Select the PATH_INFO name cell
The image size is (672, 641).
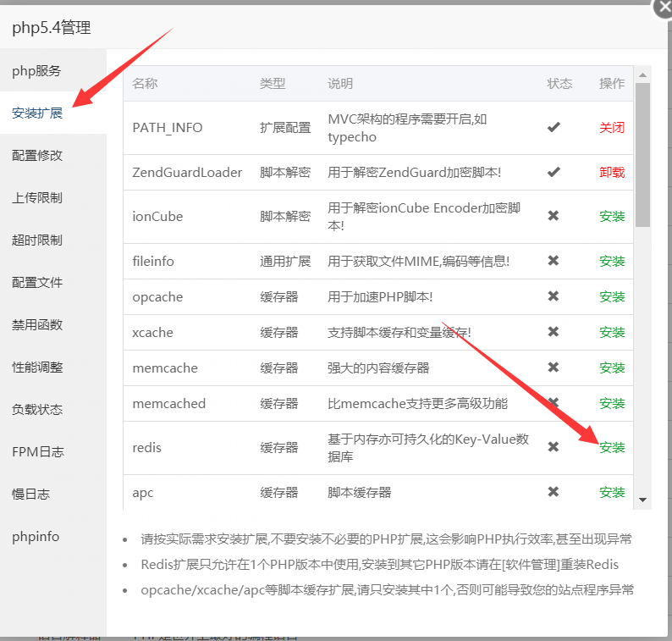[167, 128]
